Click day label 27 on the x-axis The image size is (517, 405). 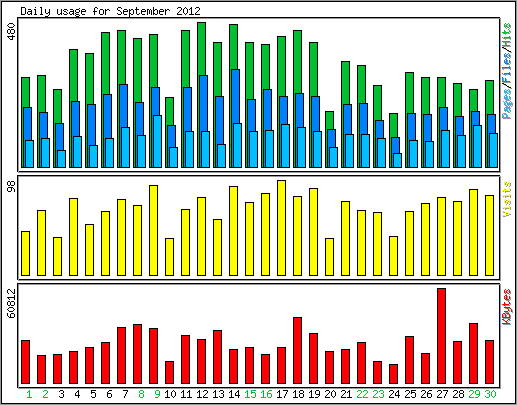coord(442,394)
